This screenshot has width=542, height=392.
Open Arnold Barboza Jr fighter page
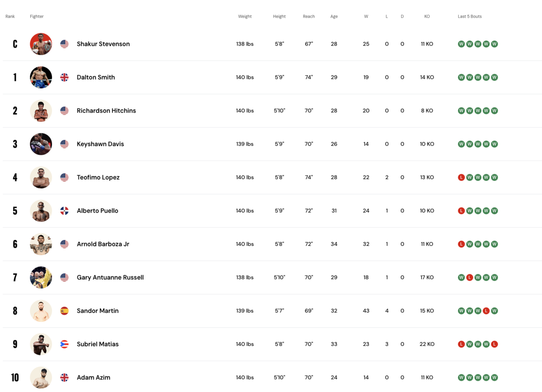click(103, 244)
